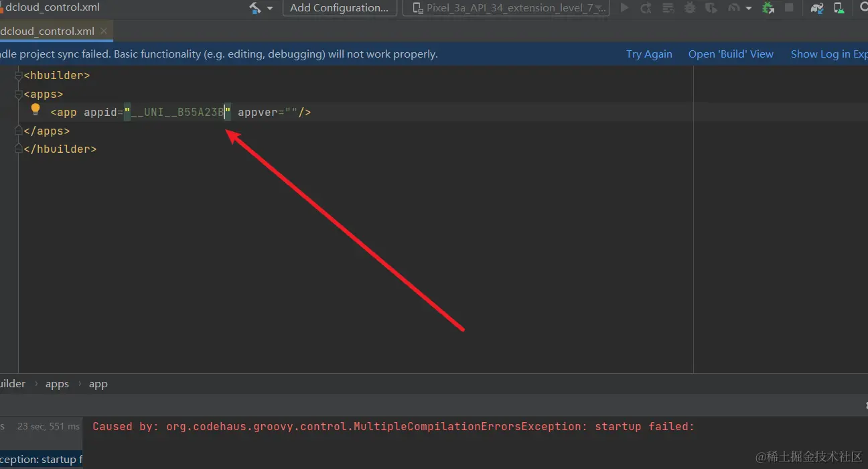
Task: Click the Apply Changes and Restart icon
Action: click(x=646, y=8)
